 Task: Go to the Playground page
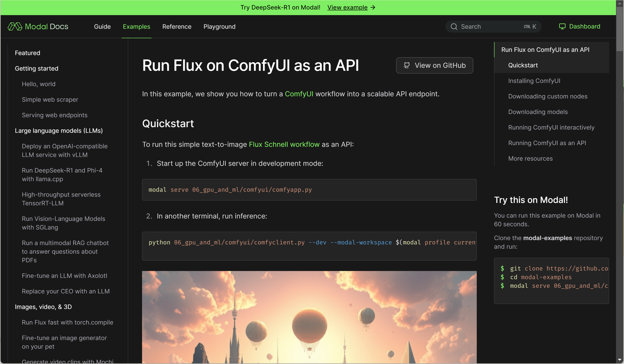[219, 27]
